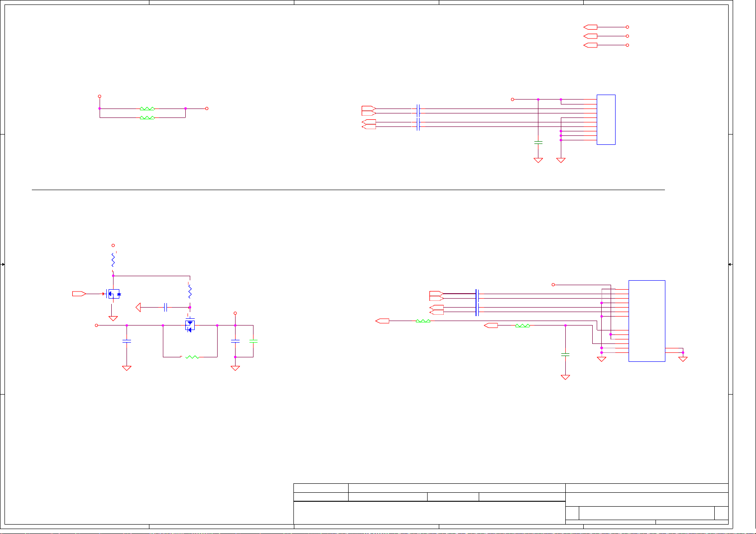Select the MOSFET on the horizontal power line
The height and width of the screenshot is (534, 756).
click(x=190, y=326)
